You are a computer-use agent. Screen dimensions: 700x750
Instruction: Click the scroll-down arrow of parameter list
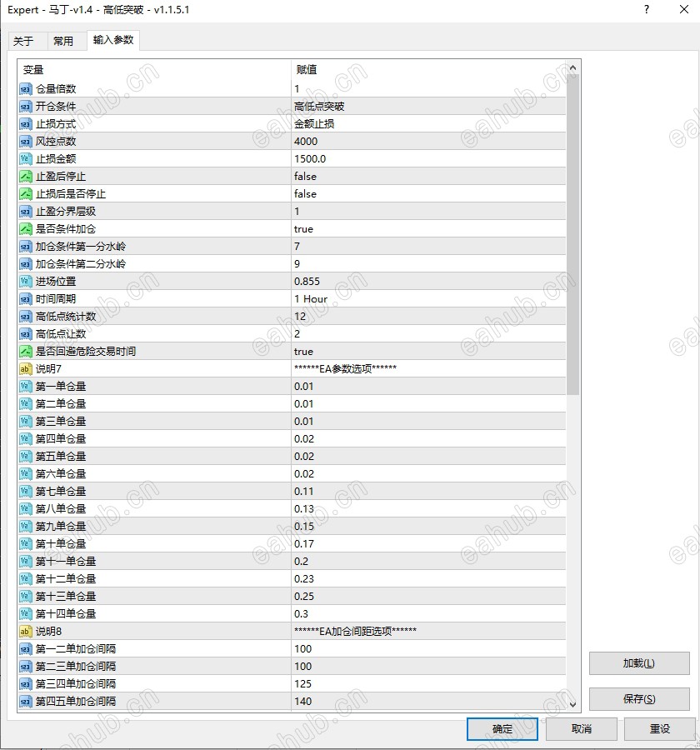click(x=572, y=704)
